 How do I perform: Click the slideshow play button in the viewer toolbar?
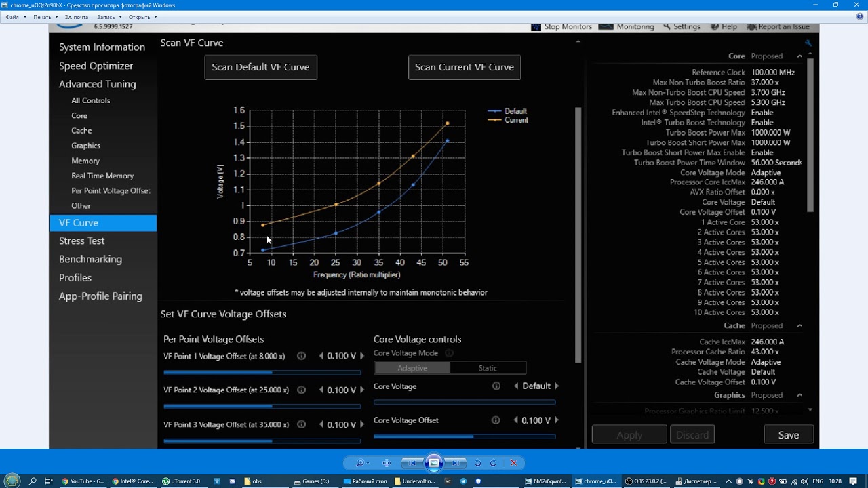coord(434,463)
